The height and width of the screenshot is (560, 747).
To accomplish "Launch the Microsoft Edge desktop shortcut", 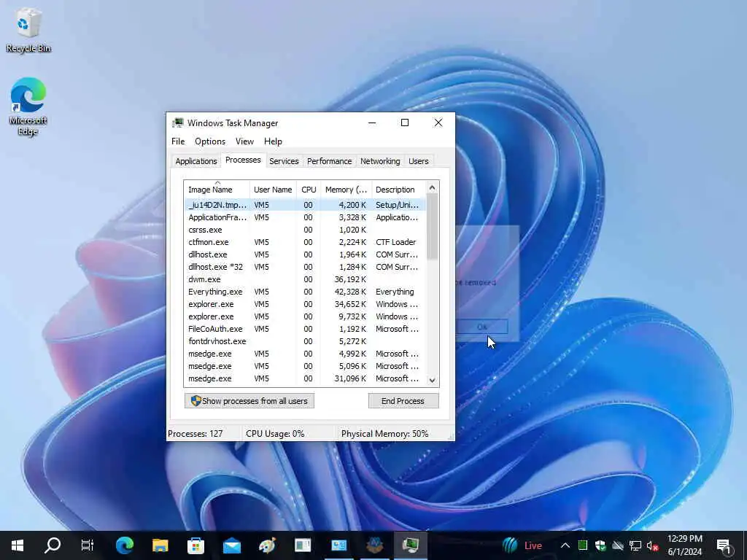I will [28, 106].
